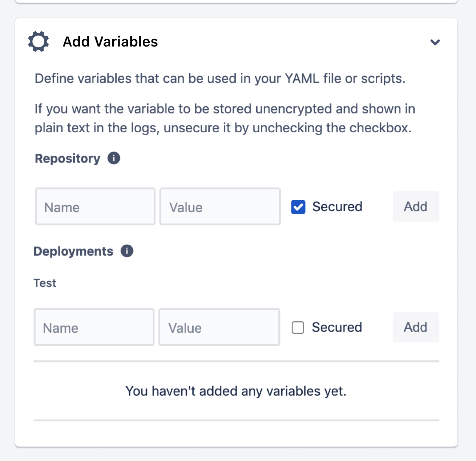Click the Repository variable Value field
This screenshot has height=461, width=476.
point(220,207)
